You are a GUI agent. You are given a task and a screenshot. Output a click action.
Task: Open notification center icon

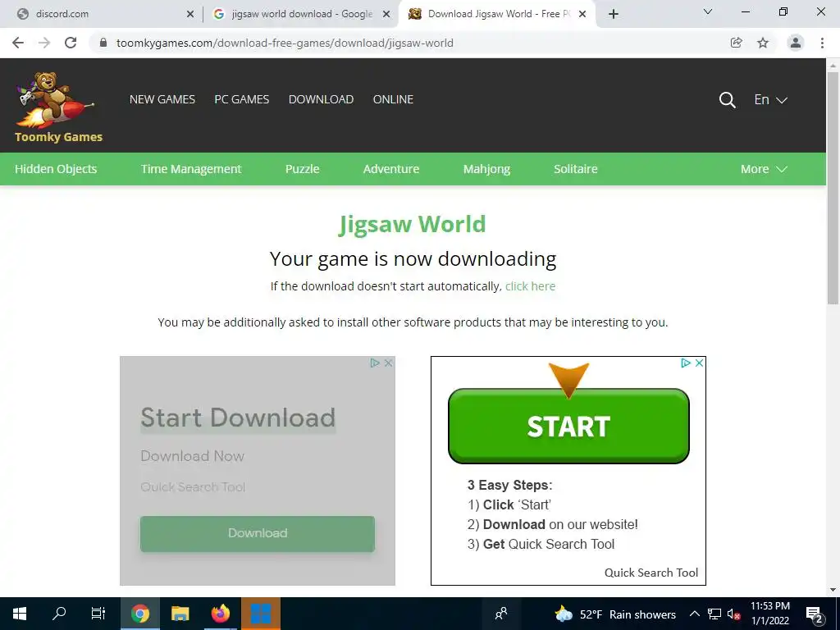815,614
